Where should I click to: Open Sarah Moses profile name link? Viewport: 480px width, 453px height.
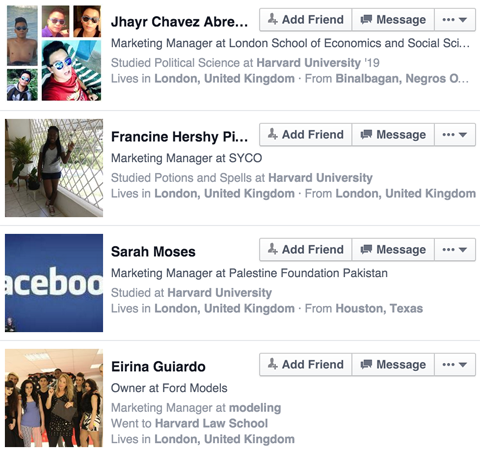click(x=153, y=252)
